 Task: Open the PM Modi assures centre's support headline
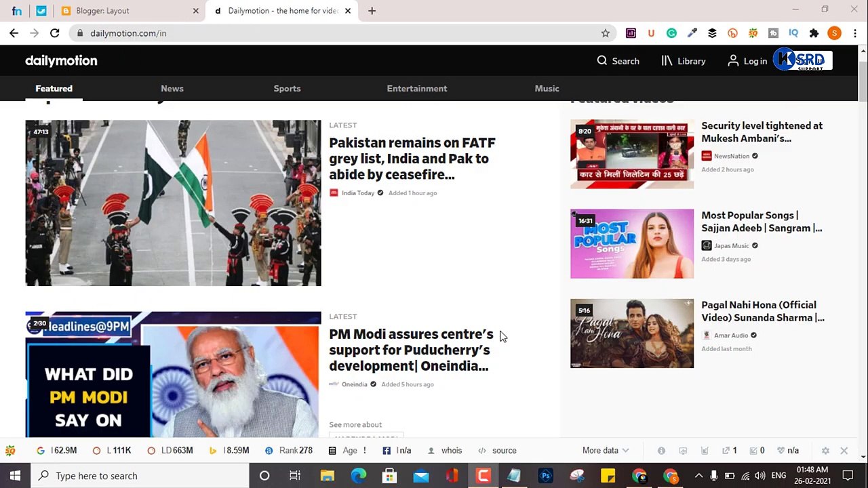point(411,350)
